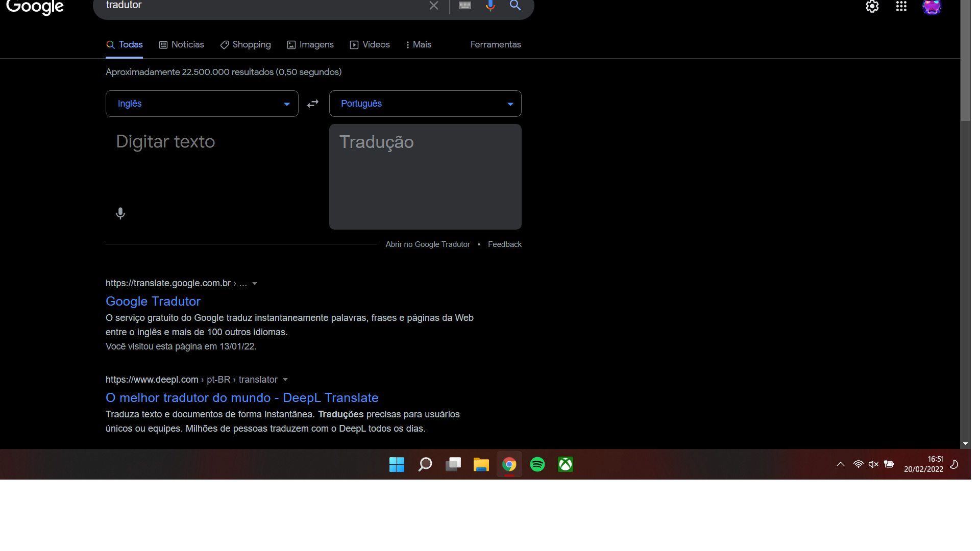
Task: Switch to Shopping tab
Action: click(246, 45)
